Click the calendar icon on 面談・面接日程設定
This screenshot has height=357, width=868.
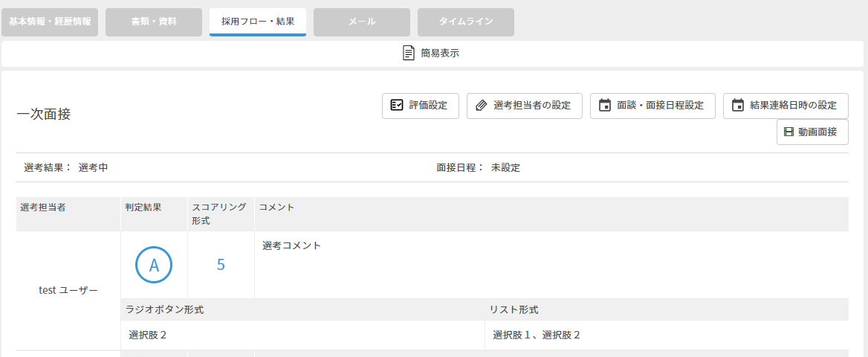tap(605, 106)
